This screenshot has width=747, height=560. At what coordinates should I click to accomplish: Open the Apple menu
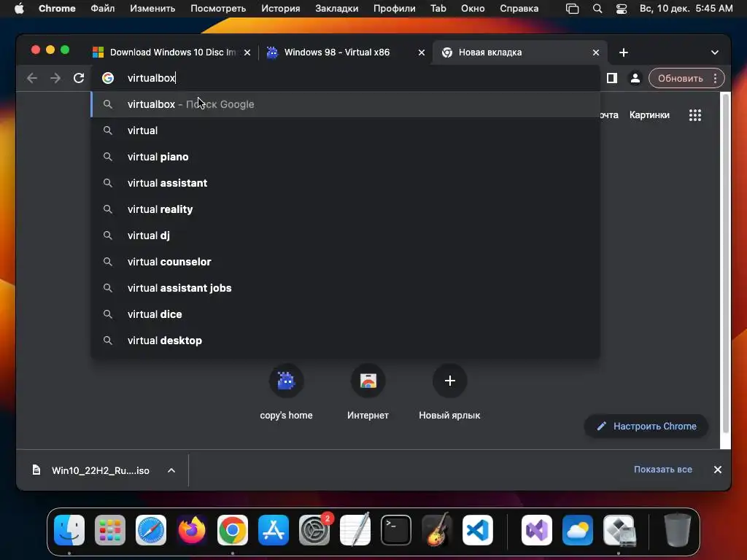pyautogui.click(x=19, y=9)
